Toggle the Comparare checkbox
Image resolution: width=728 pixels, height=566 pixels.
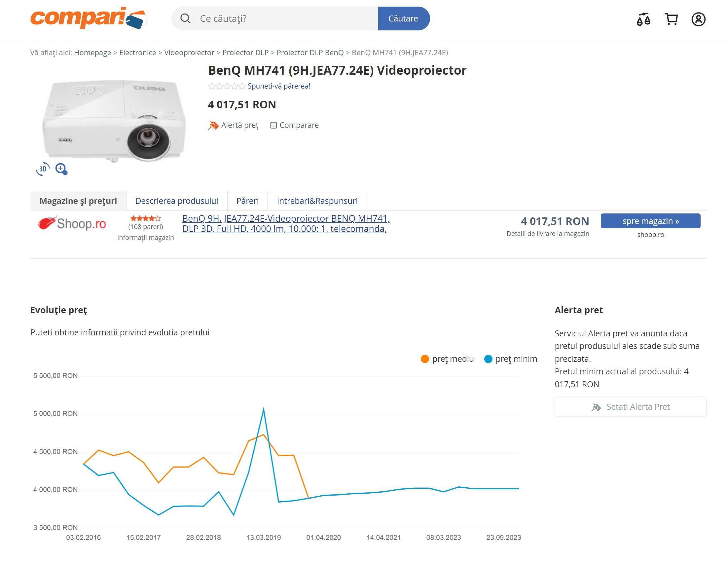click(x=273, y=125)
